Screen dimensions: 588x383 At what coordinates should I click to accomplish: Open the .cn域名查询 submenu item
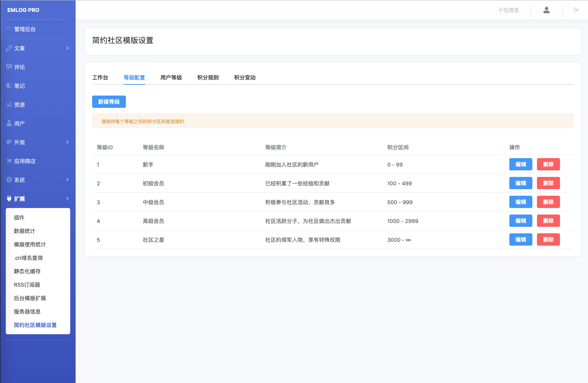pyautogui.click(x=28, y=258)
